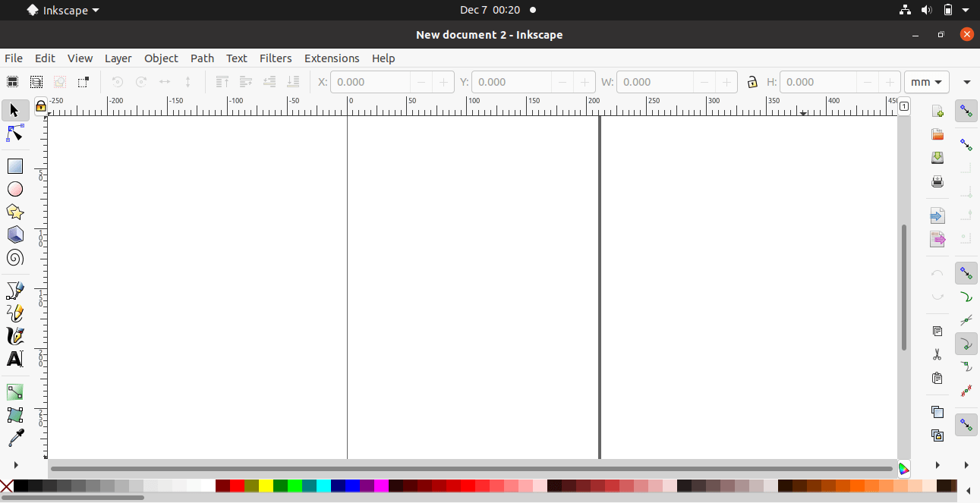Expand the toolbar overflow arrow near units
Viewport: 980px width, 503px height.
click(967, 81)
